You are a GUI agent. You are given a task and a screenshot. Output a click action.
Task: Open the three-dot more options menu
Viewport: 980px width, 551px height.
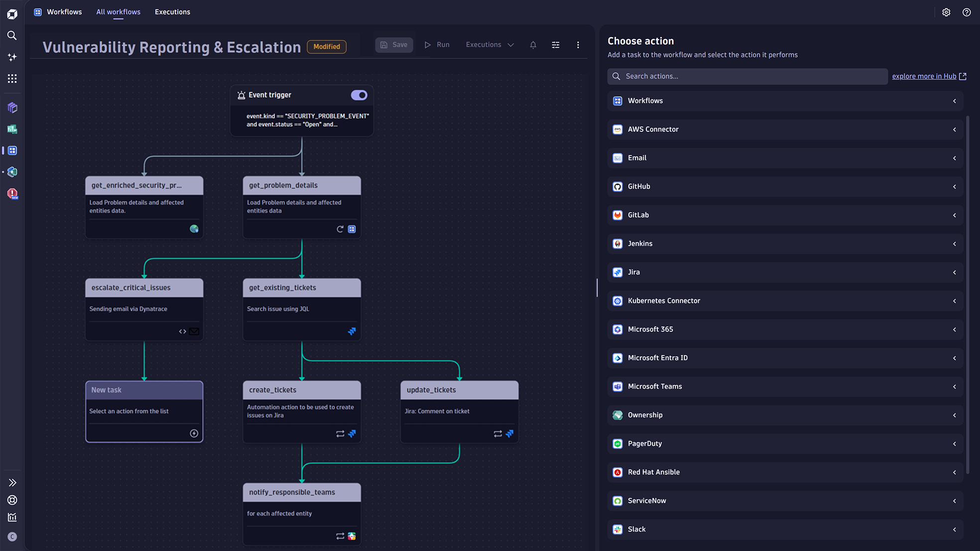pyautogui.click(x=578, y=45)
